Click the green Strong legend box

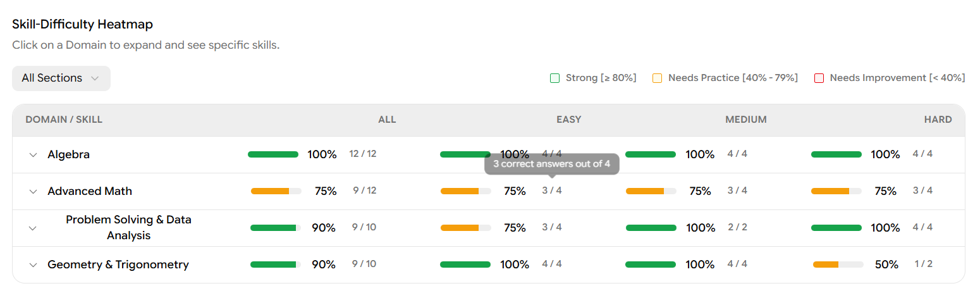555,78
